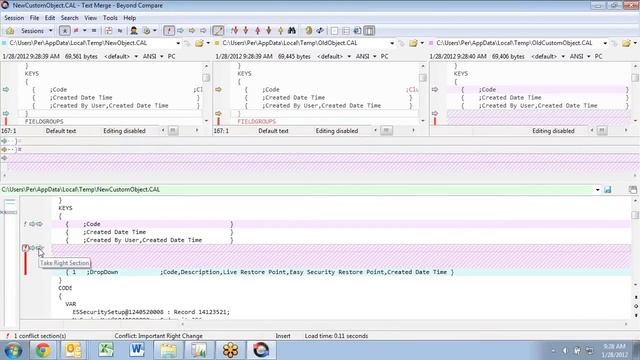Open the Tools menu
This screenshot has width=640, height=360.
click(110, 18)
